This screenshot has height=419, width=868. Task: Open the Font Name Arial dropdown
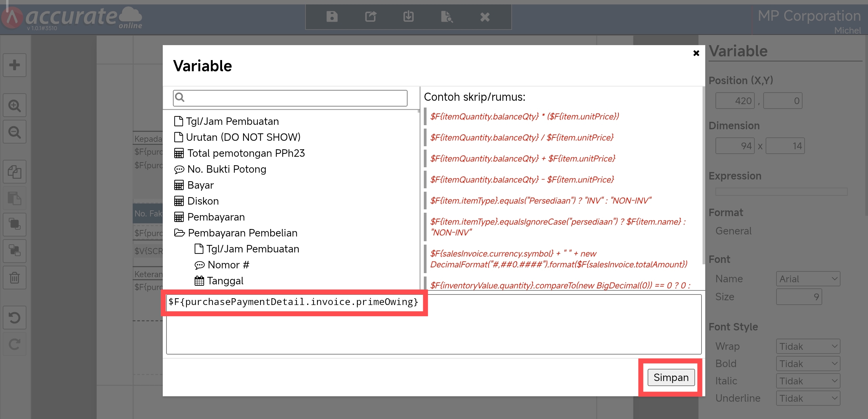coord(808,279)
